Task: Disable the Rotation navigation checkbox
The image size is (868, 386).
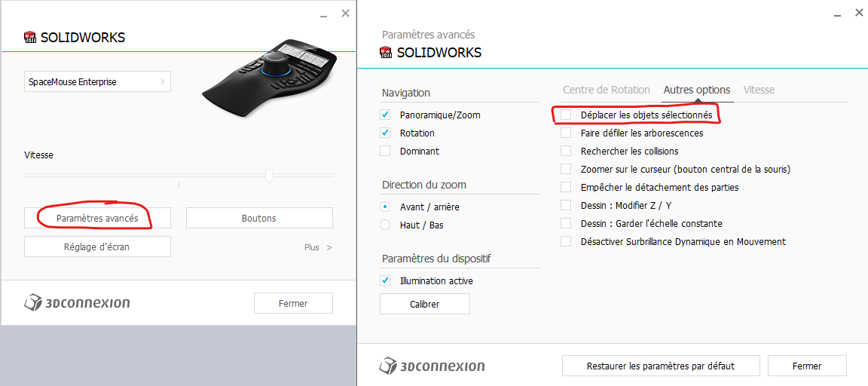Action: click(385, 133)
